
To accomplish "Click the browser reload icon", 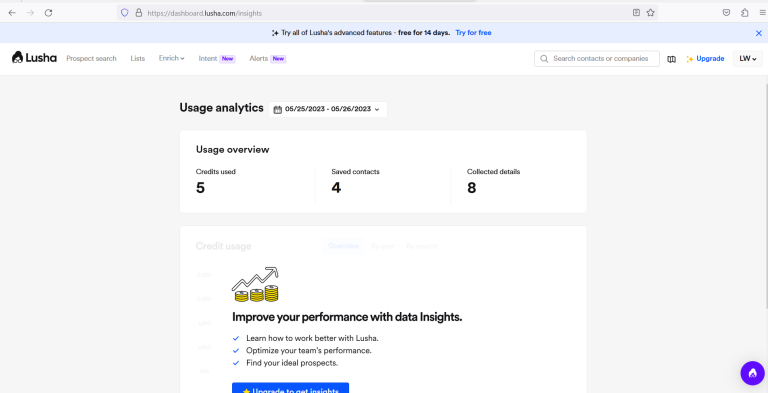I will coord(48,13).
